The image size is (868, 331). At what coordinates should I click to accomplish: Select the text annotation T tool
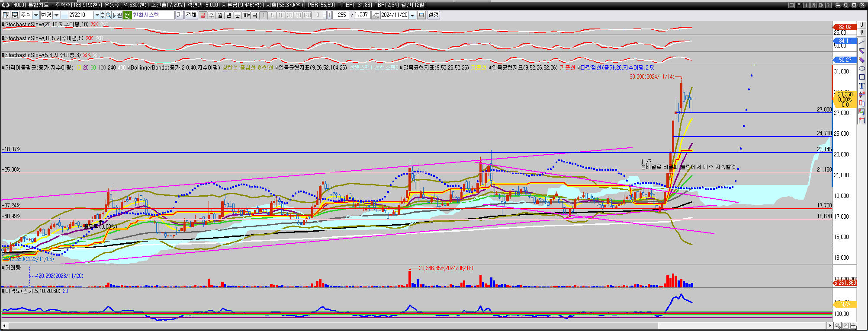click(862, 86)
